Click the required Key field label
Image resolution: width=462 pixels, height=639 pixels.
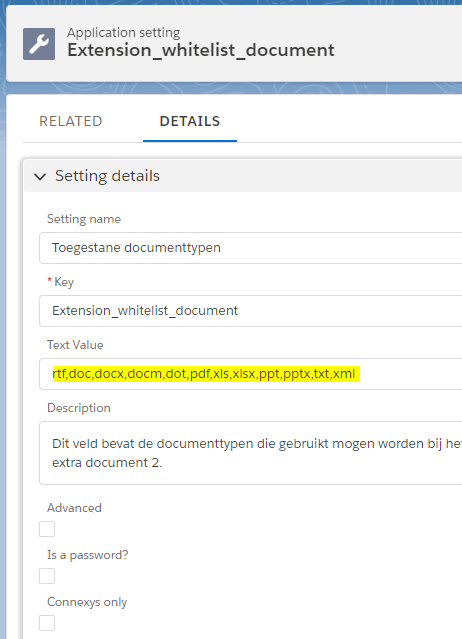[x=61, y=282]
